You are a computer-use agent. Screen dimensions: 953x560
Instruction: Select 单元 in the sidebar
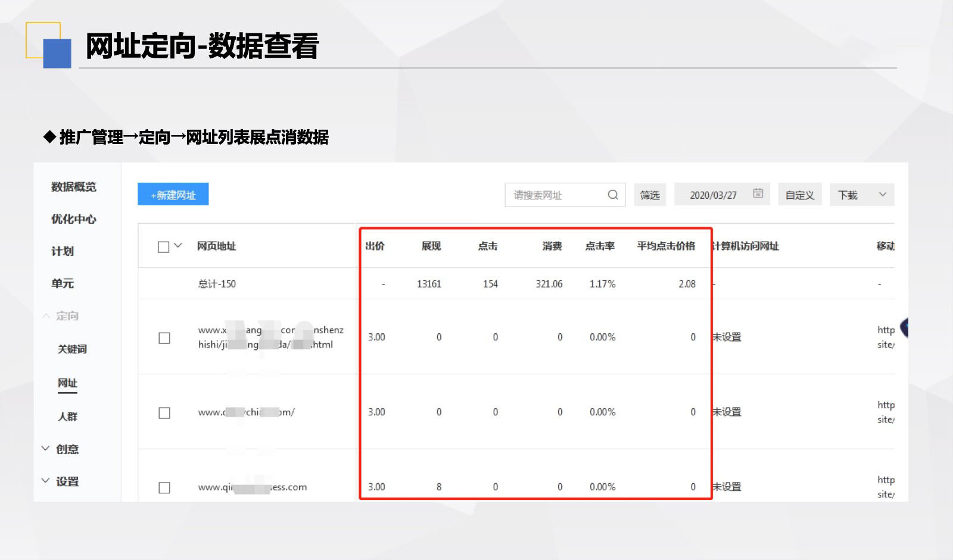pyautogui.click(x=63, y=283)
